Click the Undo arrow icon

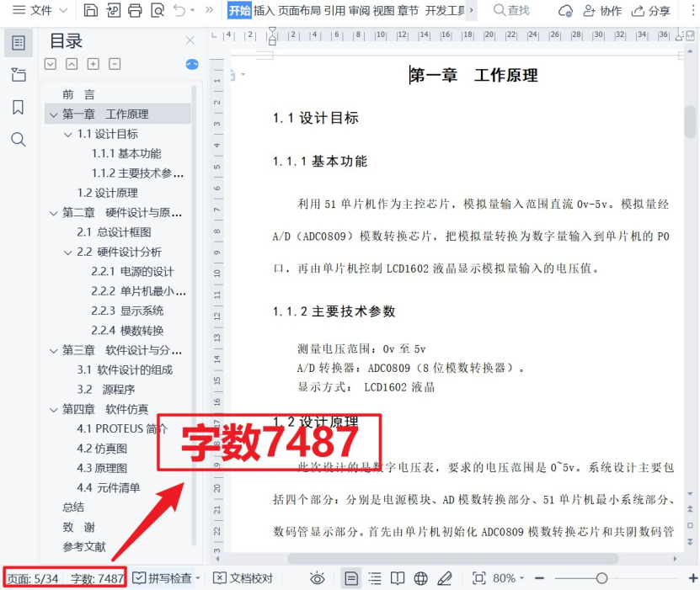[179, 10]
